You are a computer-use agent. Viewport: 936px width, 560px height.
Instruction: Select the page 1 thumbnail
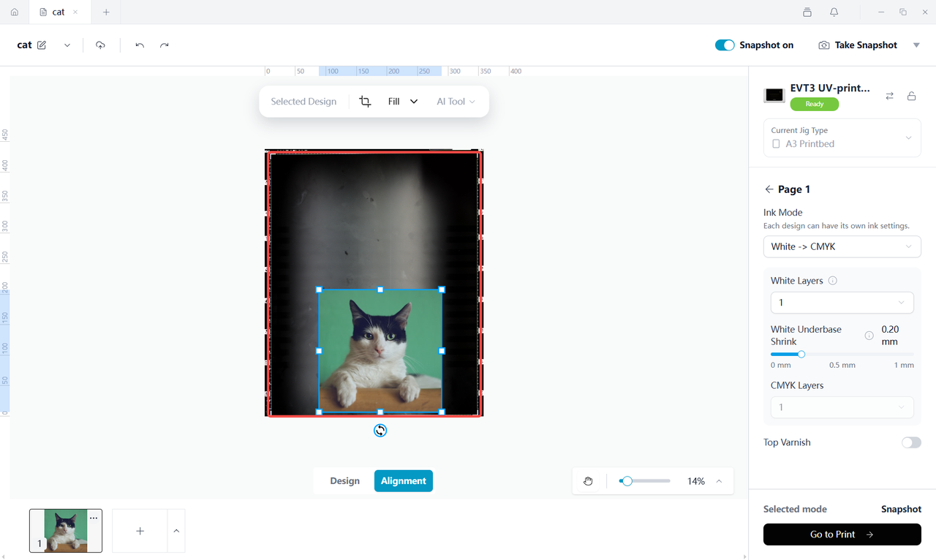(66, 531)
